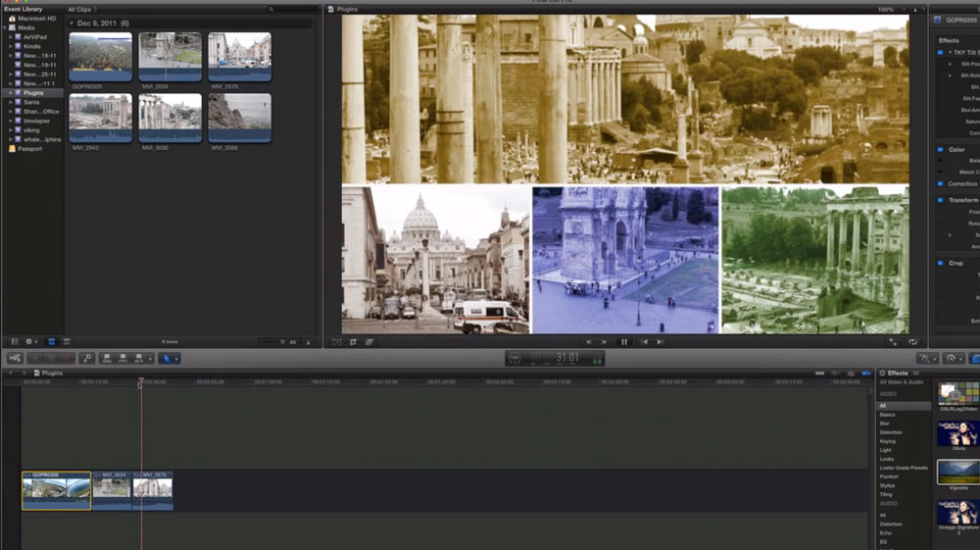Click the import media button in toolbar

[15, 358]
